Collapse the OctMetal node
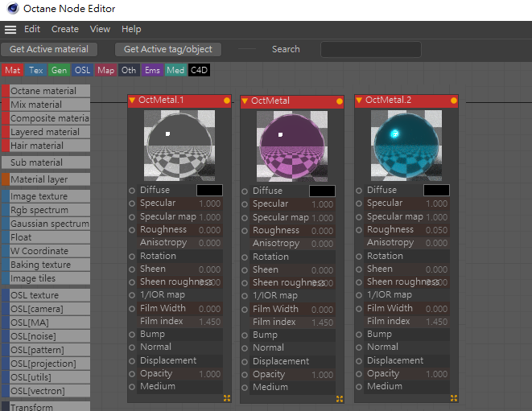532x411 pixels. (x=245, y=101)
